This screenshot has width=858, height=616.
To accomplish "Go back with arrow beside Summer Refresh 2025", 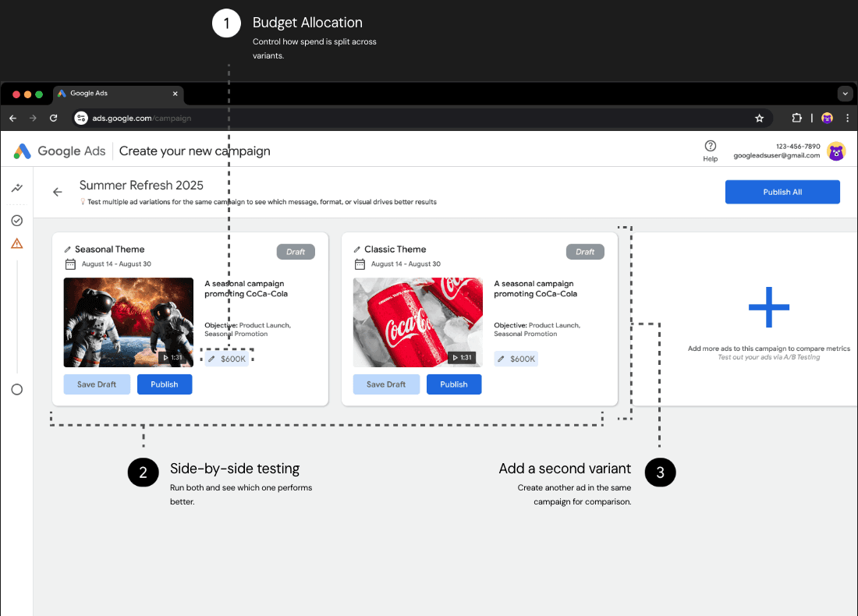I will tap(58, 192).
